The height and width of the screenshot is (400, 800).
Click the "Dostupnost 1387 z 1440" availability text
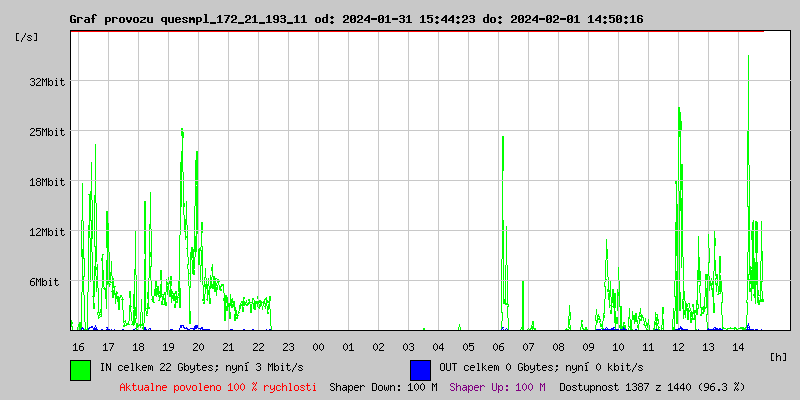pyautogui.click(x=652, y=387)
